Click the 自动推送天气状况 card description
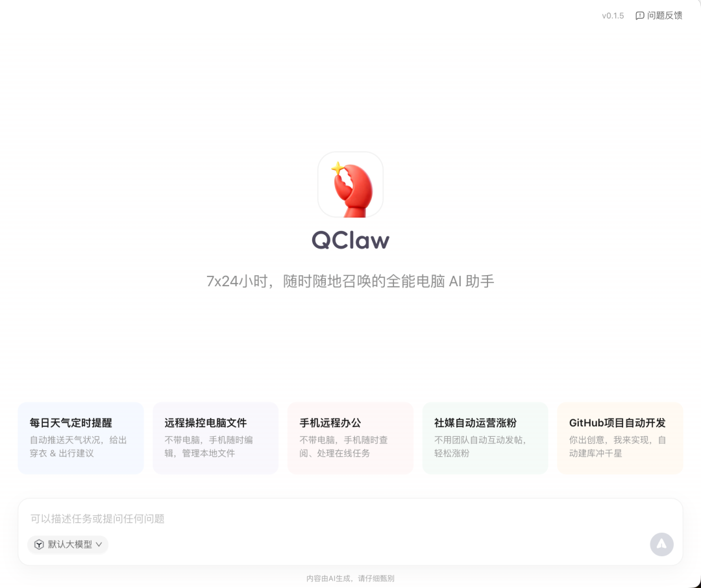Image resolution: width=701 pixels, height=588 pixels. [78, 447]
